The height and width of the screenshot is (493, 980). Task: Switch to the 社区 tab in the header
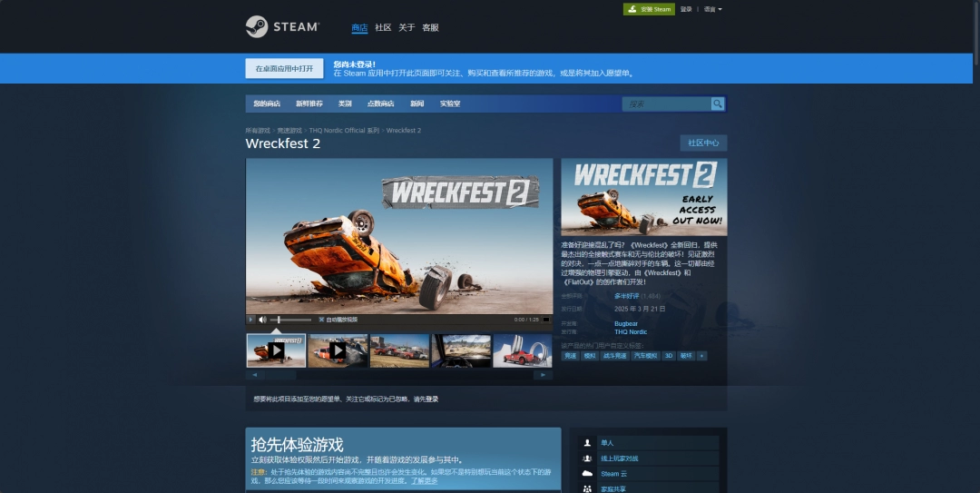point(383,27)
